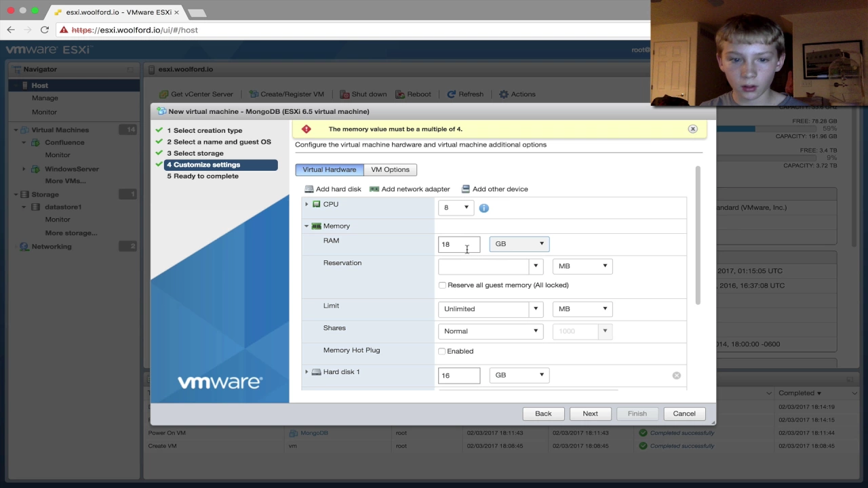Enable Reserve all guest memory checkbox

[442, 285]
